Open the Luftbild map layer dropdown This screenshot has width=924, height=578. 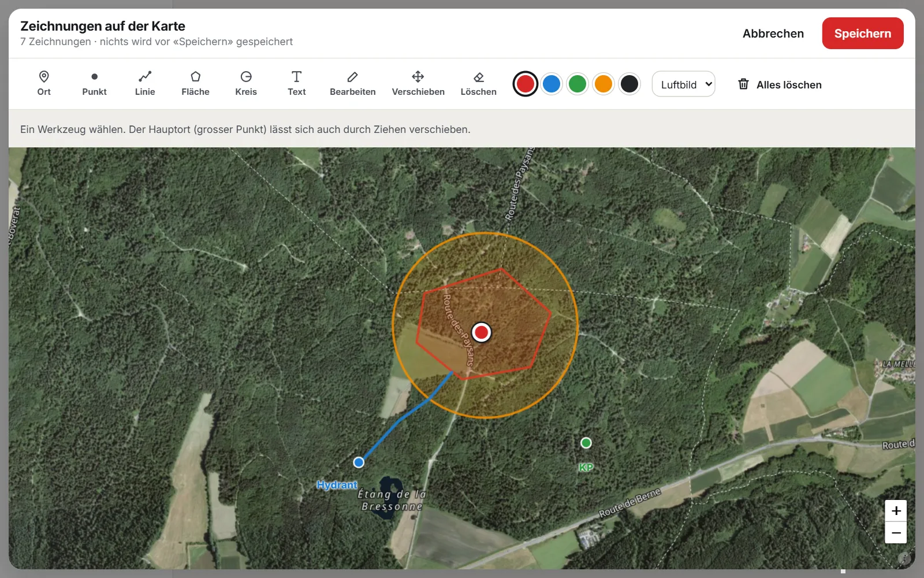click(684, 84)
